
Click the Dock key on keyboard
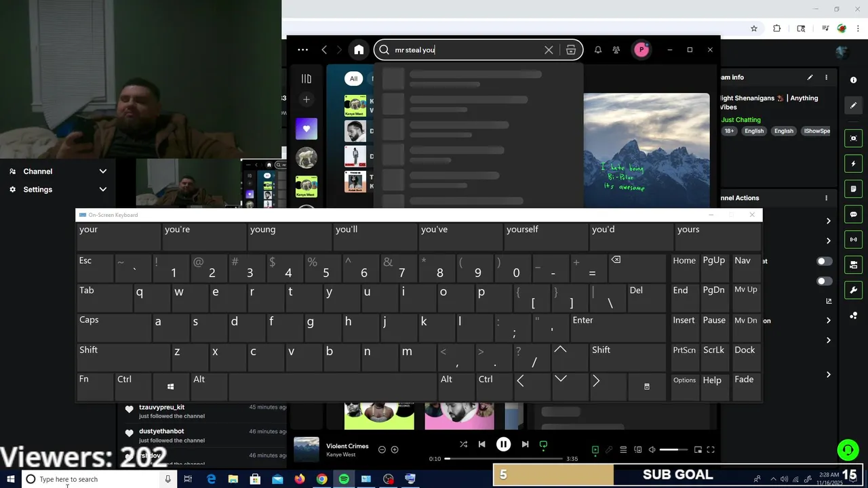[745, 358]
